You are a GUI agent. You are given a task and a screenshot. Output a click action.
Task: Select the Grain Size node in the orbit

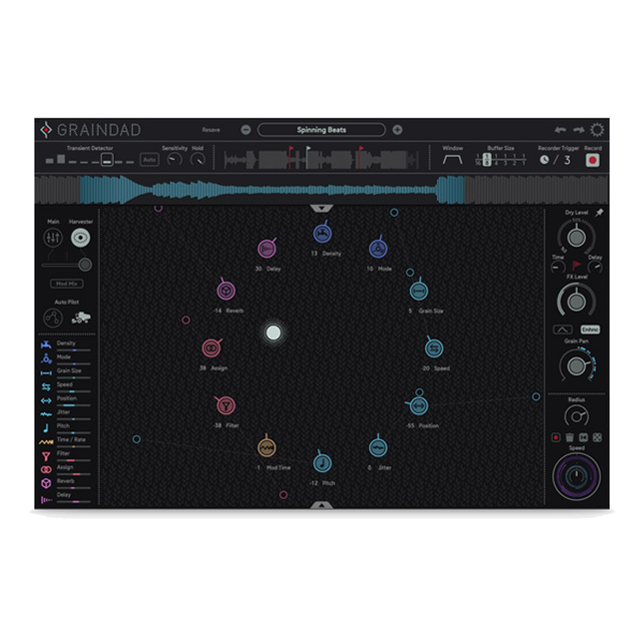(x=419, y=290)
